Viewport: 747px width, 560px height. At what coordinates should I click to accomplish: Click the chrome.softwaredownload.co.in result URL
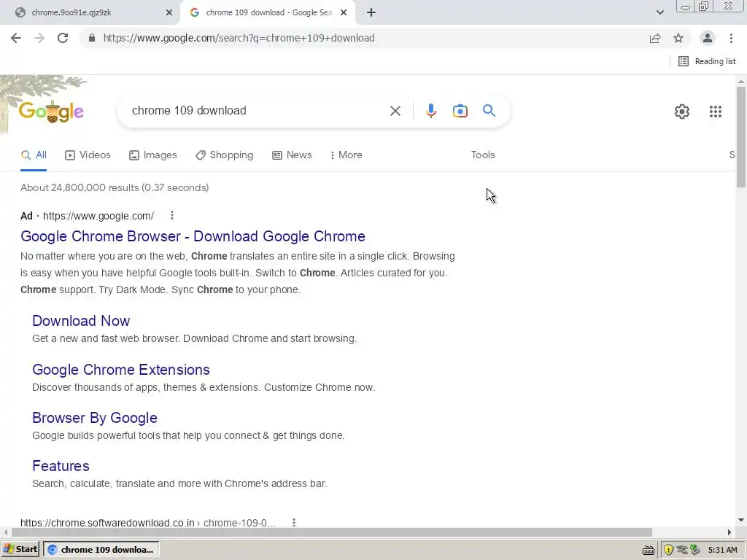[147, 523]
